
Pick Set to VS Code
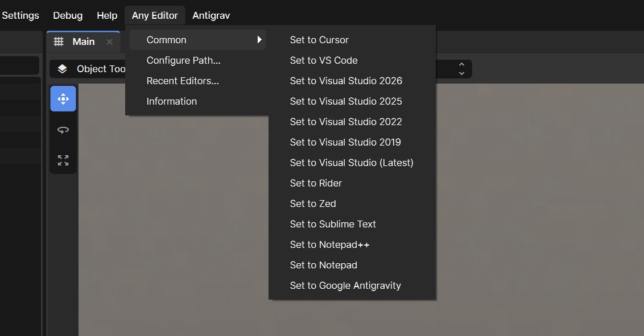click(324, 60)
